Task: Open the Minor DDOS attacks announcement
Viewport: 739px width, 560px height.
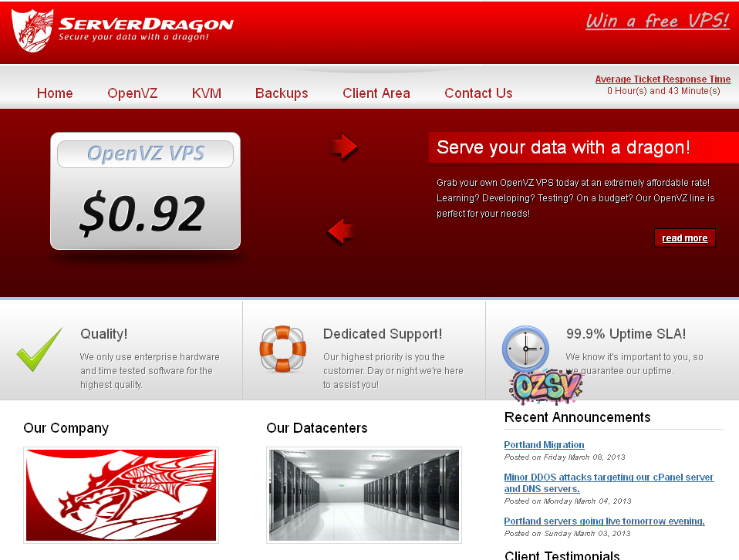Action: coord(609,483)
